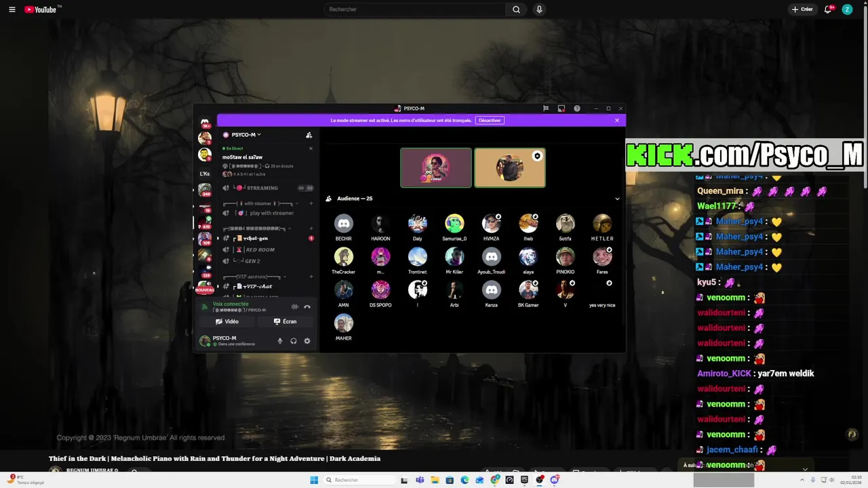Join the STREAMING voice channel

click(x=267, y=188)
